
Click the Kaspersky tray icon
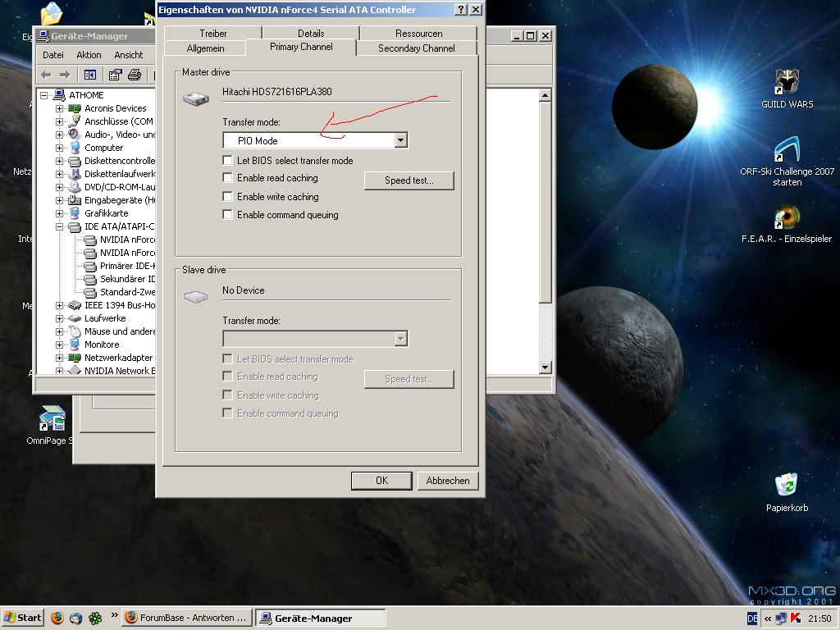(x=796, y=619)
